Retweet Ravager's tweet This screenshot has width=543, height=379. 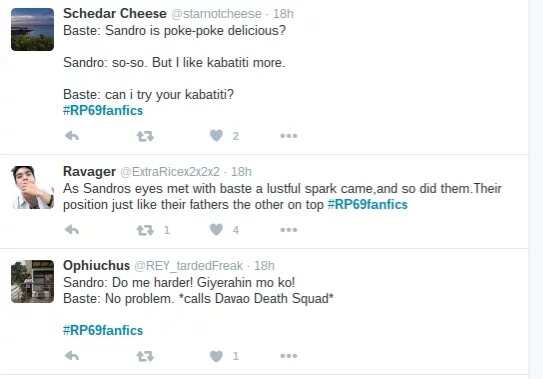pyautogui.click(x=145, y=230)
